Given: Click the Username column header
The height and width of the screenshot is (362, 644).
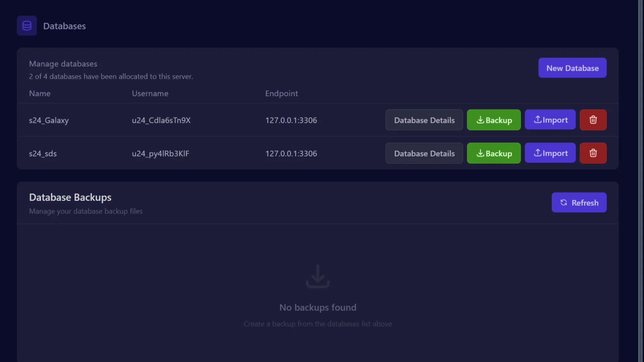Looking at the screenshot, I should (x=150, y=94).
